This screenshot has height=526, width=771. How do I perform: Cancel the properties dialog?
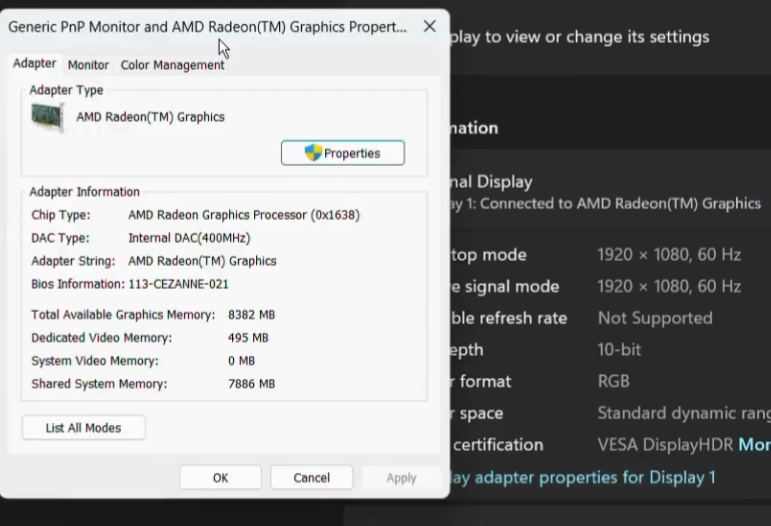[311, 477]
